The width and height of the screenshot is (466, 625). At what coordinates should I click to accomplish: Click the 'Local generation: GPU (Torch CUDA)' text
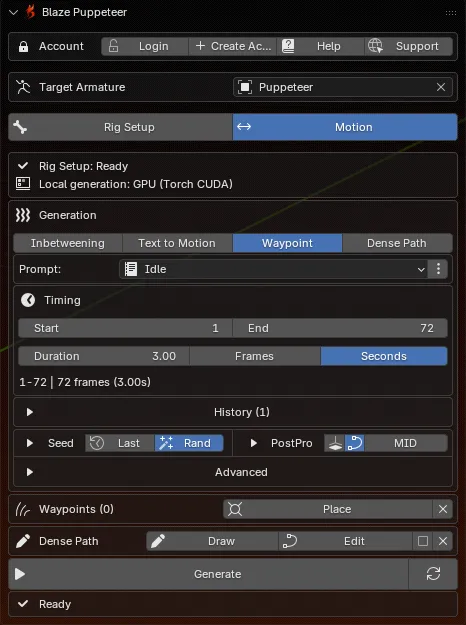136,184
